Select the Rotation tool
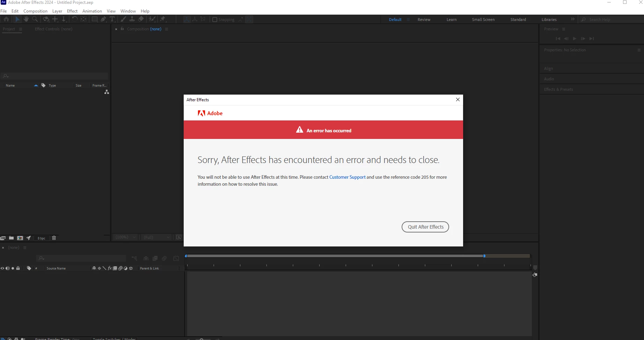 74,19
